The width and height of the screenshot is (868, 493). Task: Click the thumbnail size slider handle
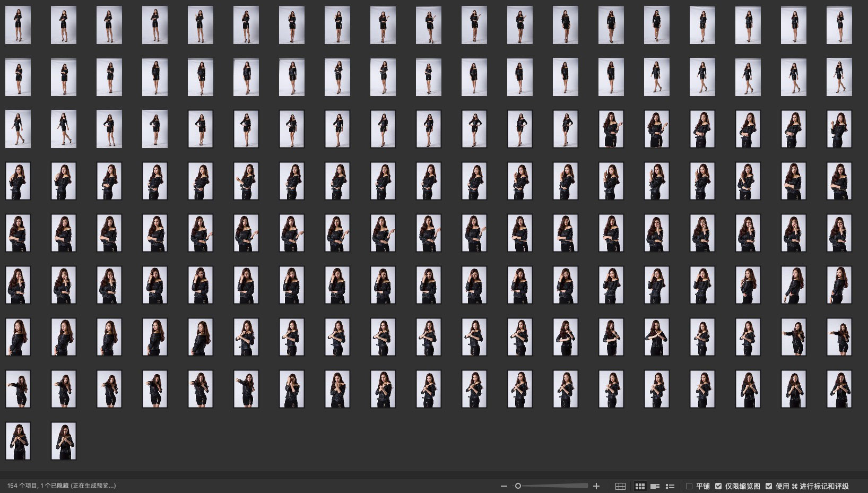tap(518, 486)
